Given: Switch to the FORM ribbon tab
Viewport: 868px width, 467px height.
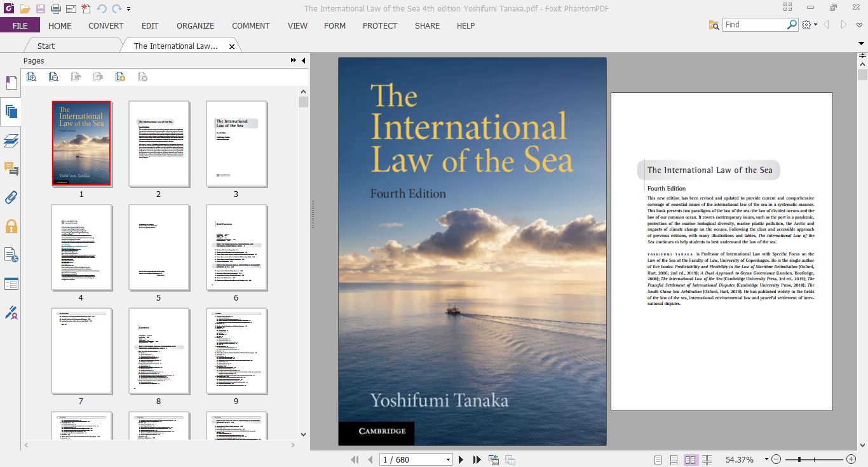Looking at the screenshot, I should click(335, 25).
